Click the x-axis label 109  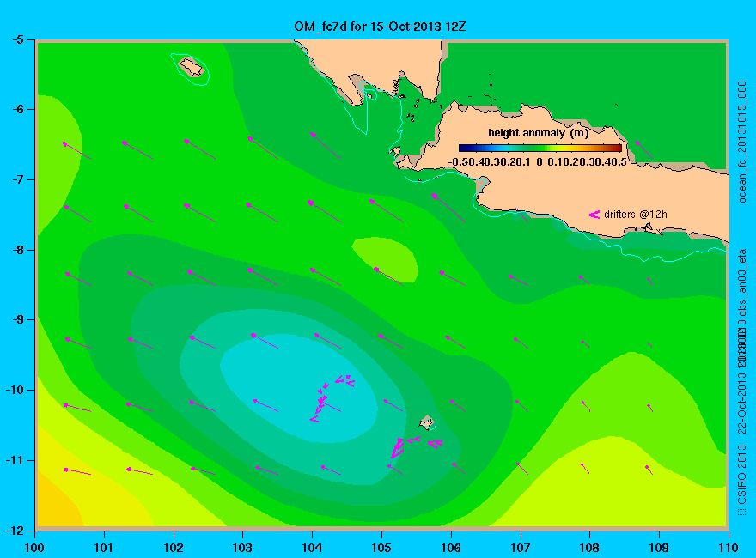pos(659,548)
